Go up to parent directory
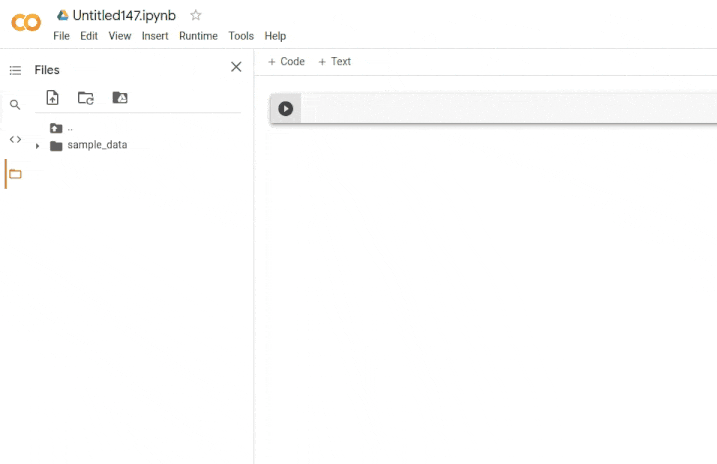The width and height of the screenshot is (717, 464). pyautogui.click(x=57, y=128)
